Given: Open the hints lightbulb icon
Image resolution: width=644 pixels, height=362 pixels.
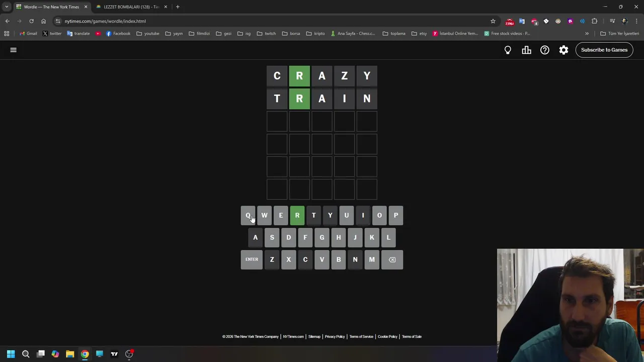Looking at the screenshot, I should click(508, 50).
